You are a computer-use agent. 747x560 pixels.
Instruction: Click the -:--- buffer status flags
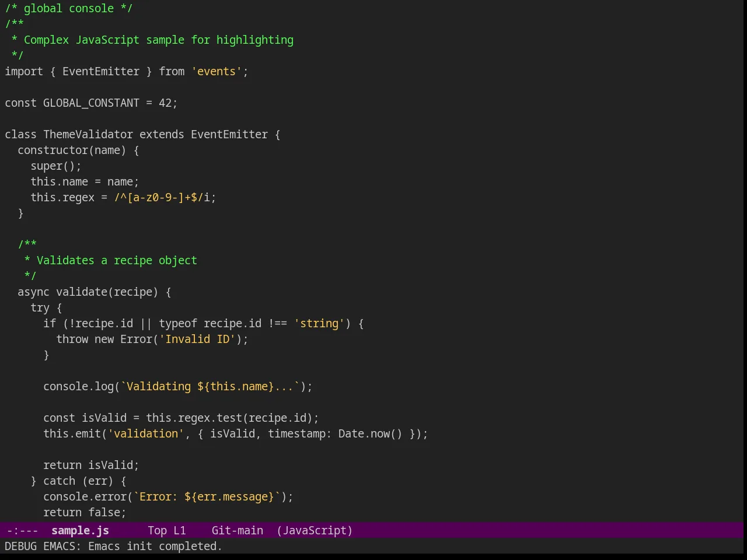click(22, 530)
